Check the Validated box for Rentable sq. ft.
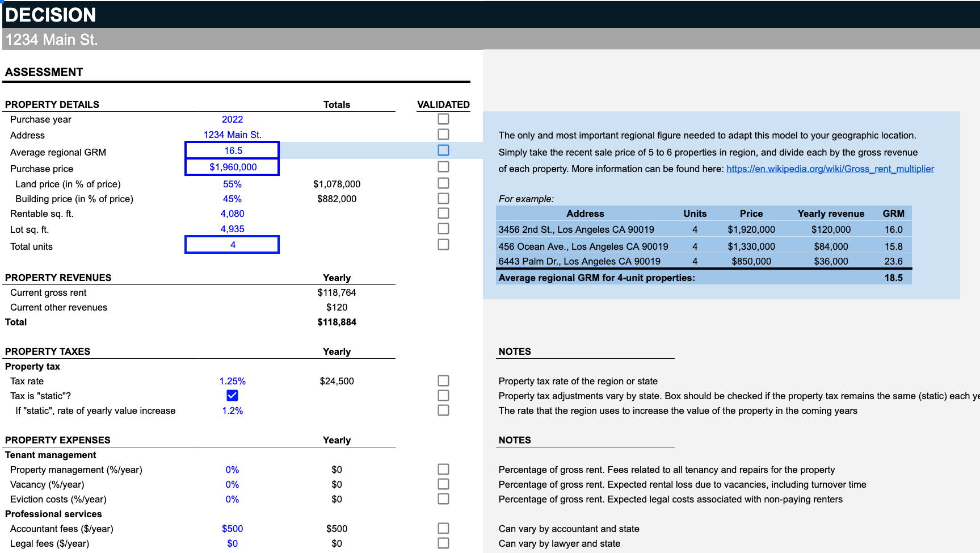Screen dimensions: 980x553 click(x=443, y=213)
